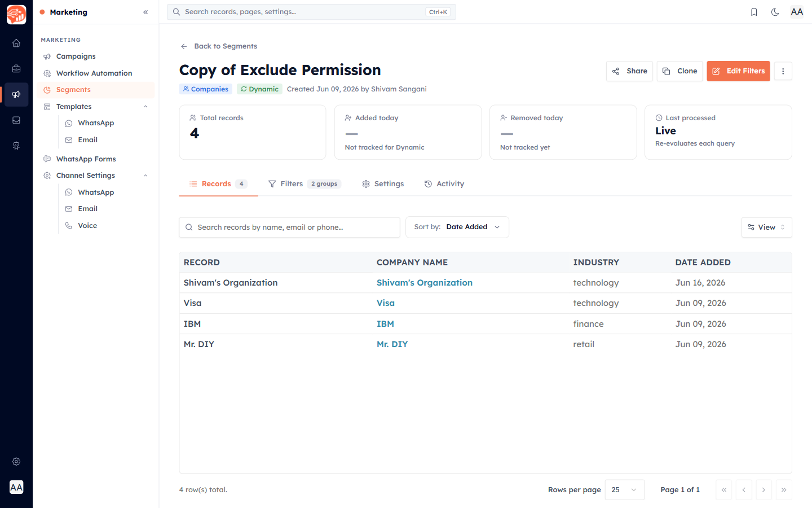Click the Companies tag badge
The image size is (812, 508).
205,89
